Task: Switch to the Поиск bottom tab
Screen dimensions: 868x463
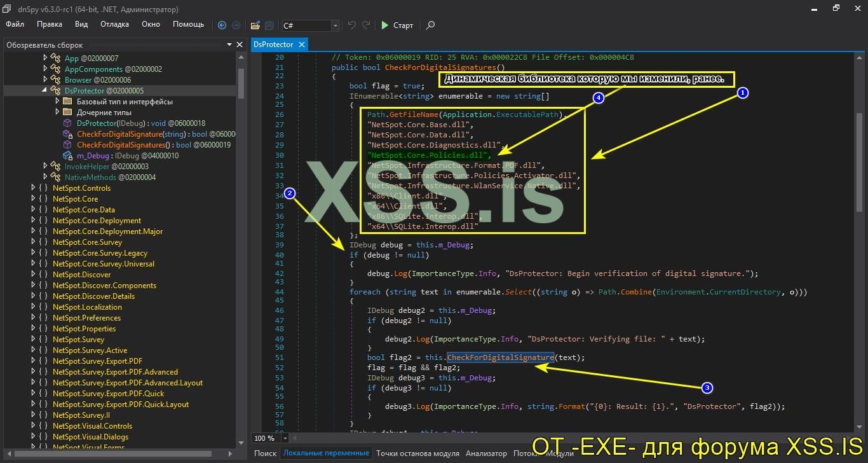Action: [x=266, y=453]
